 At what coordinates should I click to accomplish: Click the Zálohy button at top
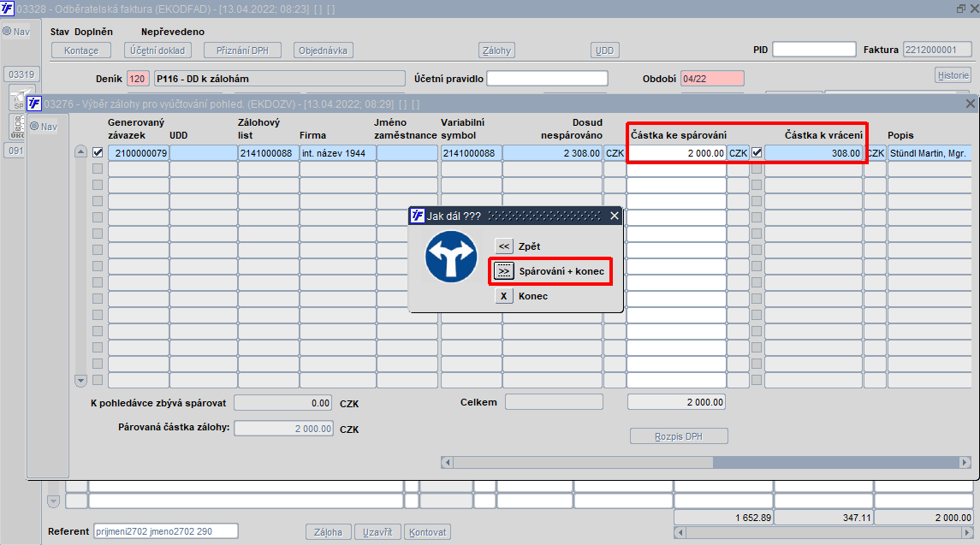click(x=497, y=50)
